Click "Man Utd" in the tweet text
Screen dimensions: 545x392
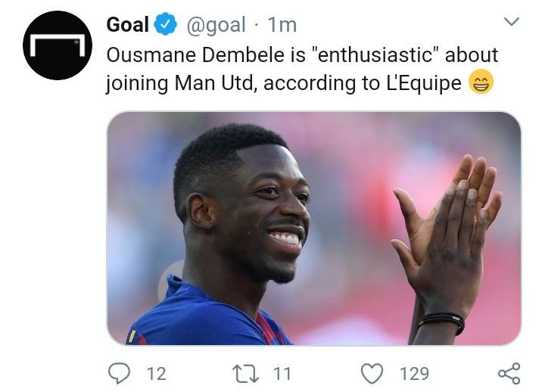tap(223, 83)
